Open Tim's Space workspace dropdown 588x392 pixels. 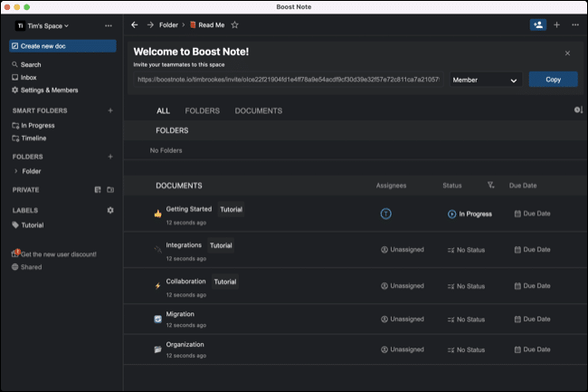pyautogui.click(x=42, y=26)
